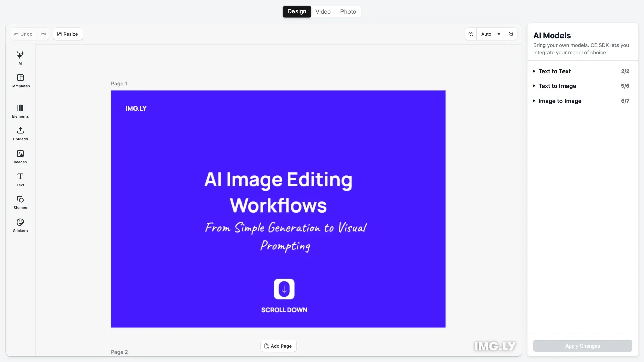
Task: Click the Uploads icon
Action: click(20, 134)
